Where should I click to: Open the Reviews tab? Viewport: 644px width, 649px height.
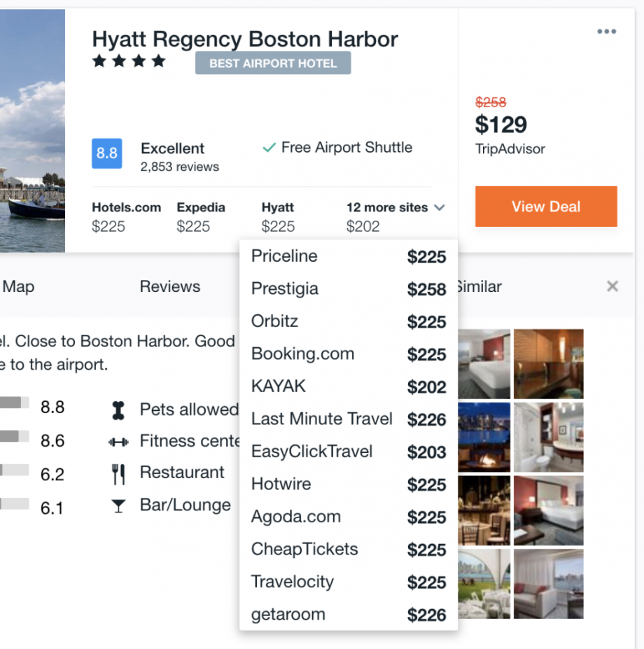(170, 286)
